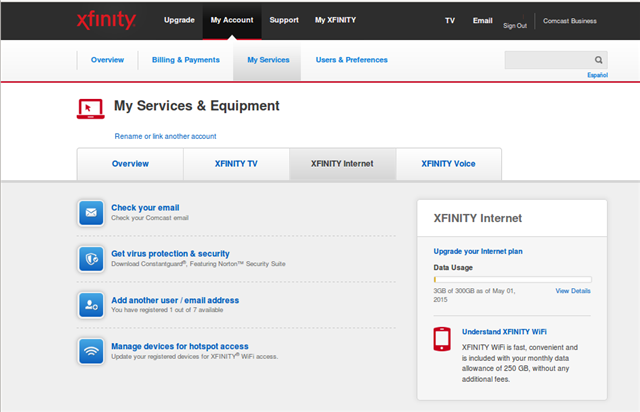Open the Upgrade menu item

tap(179, 20)
